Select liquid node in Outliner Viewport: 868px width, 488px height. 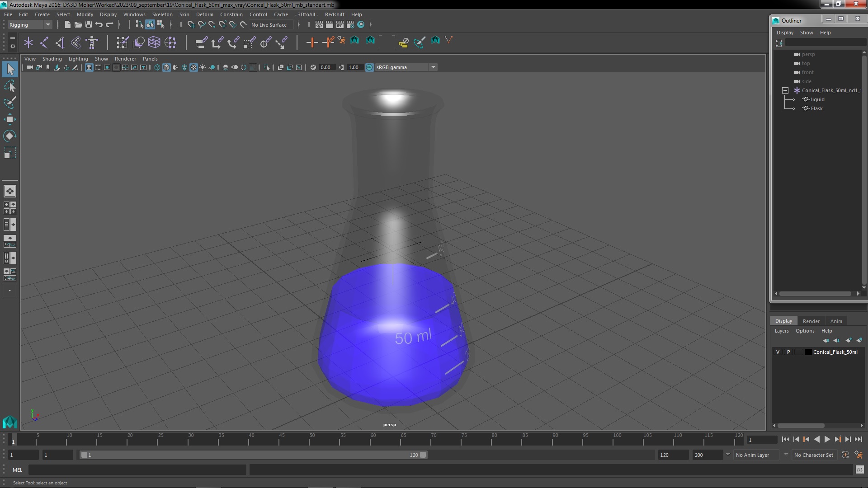tap(817, 99)
